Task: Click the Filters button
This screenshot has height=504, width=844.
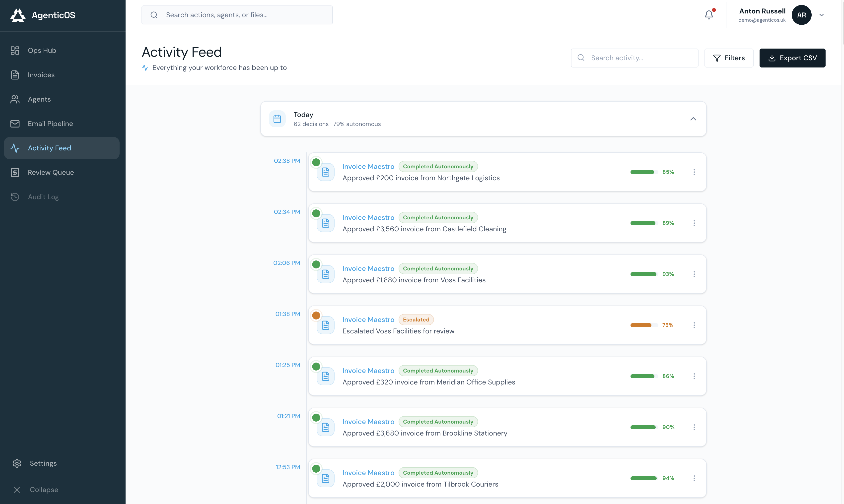Action: 729,58
